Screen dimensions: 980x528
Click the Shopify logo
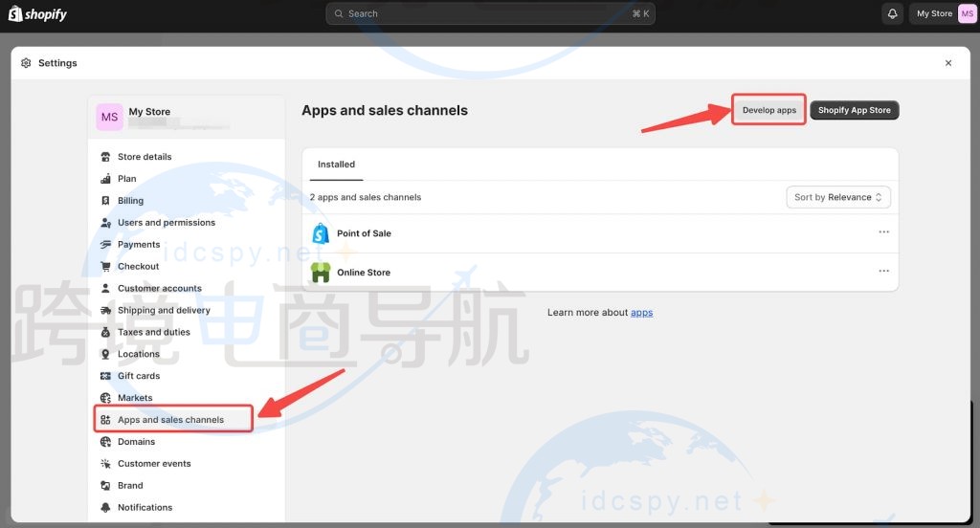pyautogui.click(x=37, y=13)
